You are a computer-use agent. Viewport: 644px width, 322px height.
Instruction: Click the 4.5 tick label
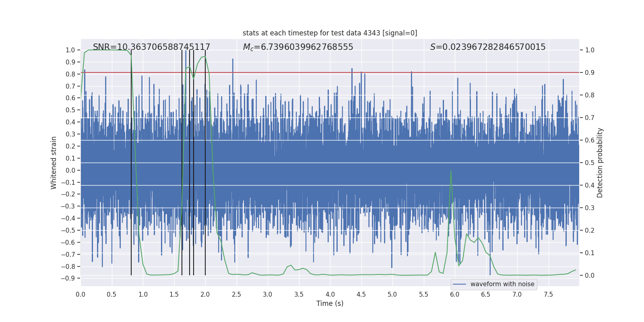[x=361, y=294]
